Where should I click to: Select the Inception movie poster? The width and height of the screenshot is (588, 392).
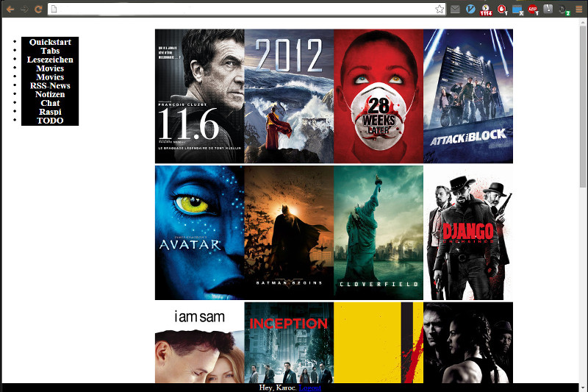[x=289, y=343]
